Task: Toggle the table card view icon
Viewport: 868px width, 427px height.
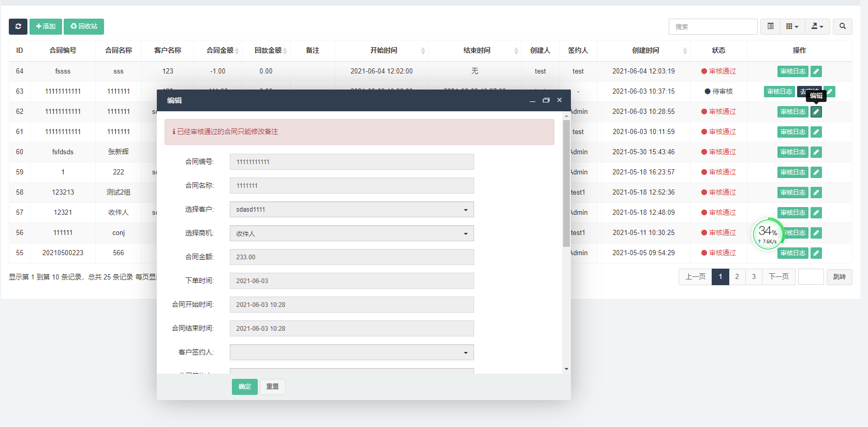Action: click(x=770, y=26)
